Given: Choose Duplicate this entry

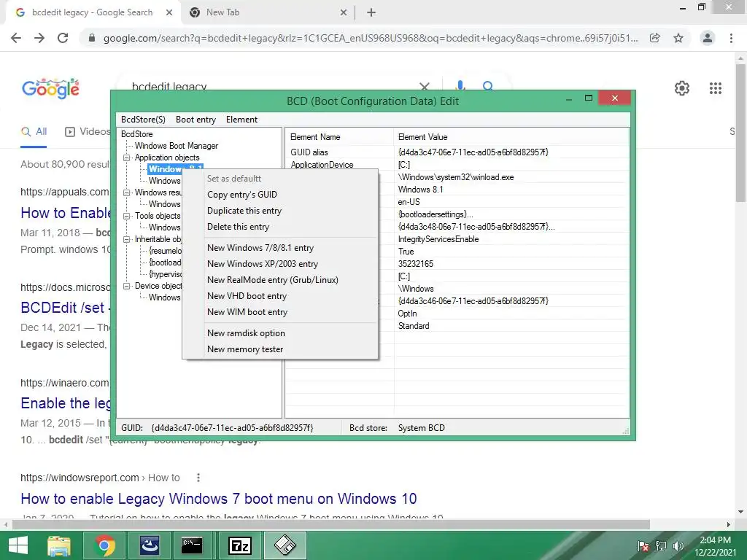Looking at the screenshot, I should pyautogui.click(x=244, y=211).
